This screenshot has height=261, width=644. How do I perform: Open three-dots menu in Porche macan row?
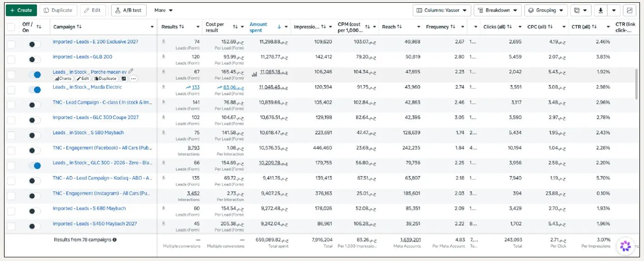point(133,79)
